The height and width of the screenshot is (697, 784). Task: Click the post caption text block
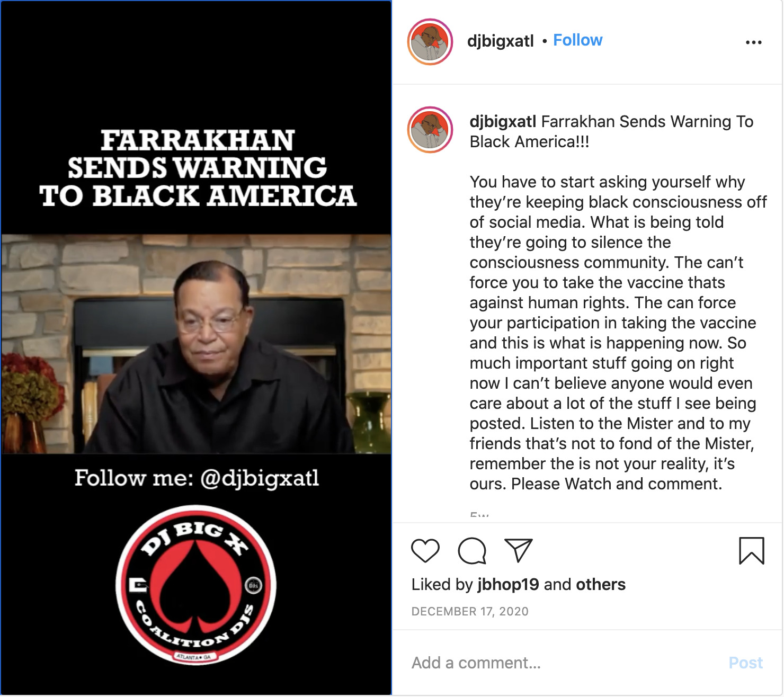[618, 302]
